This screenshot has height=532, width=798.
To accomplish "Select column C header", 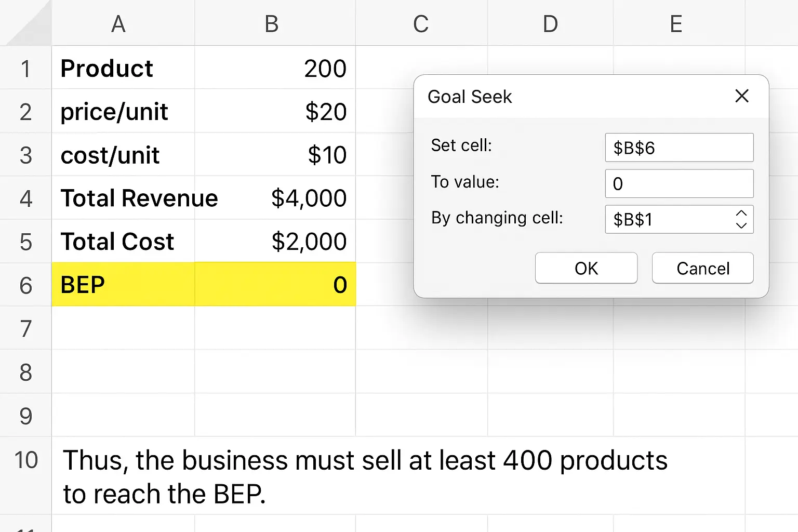I will [x=421, y=23].
